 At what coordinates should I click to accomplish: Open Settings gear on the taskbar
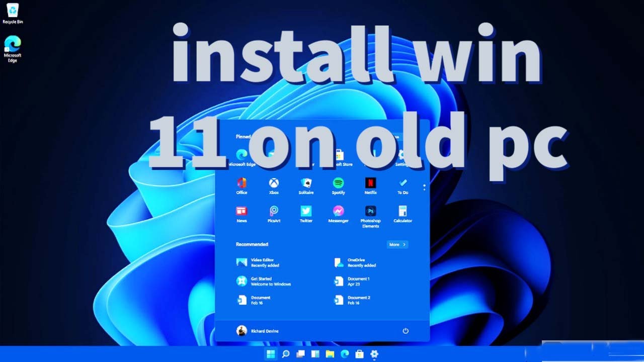374,354
